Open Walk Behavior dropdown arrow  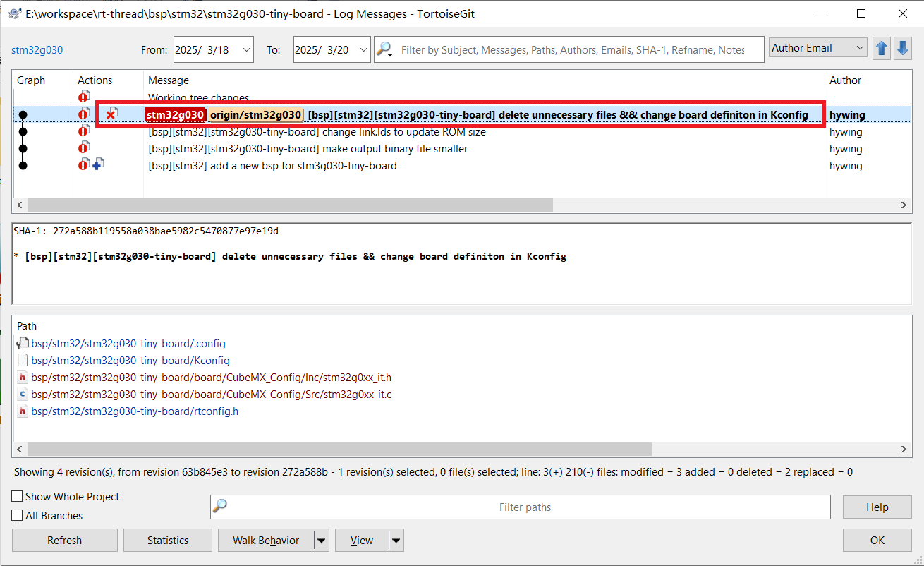(x=322, y=541)
